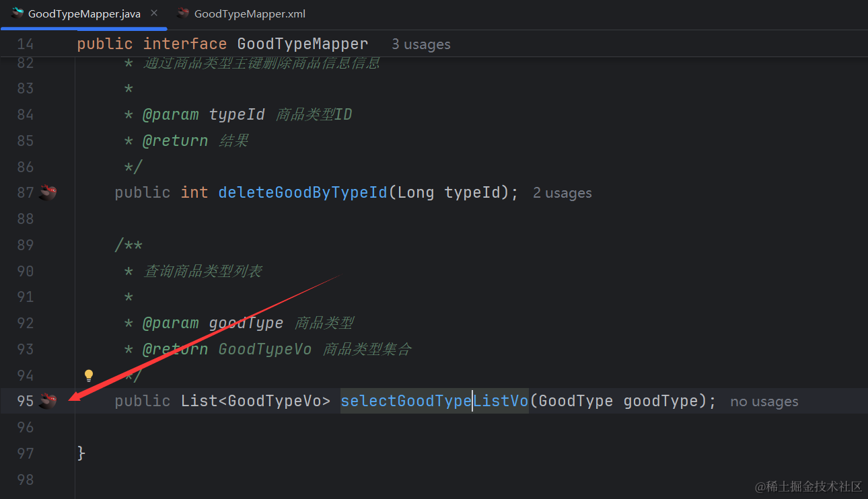Open the yellow lightbulb intention actions
The height and width of the screenshot is (499, 868).
coord(88,375)
